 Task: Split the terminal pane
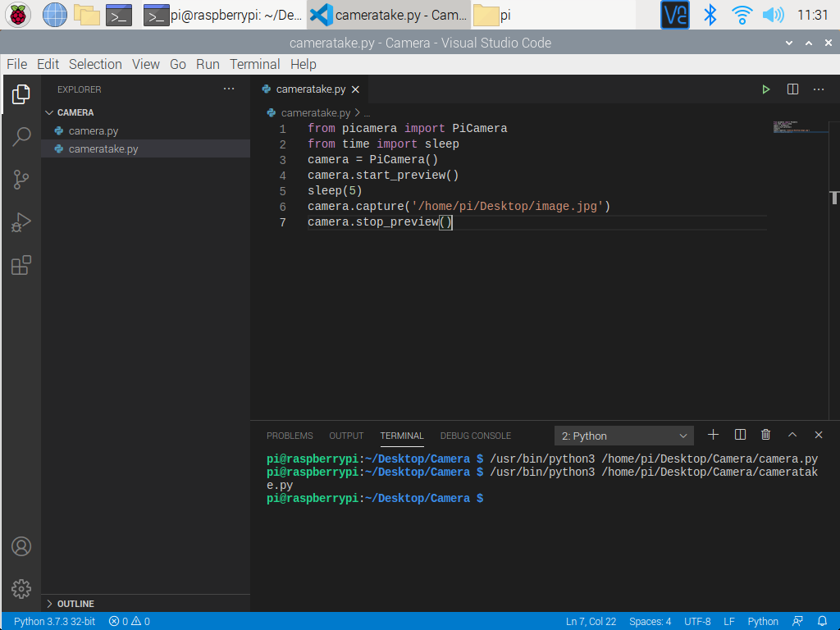[740, 435]
